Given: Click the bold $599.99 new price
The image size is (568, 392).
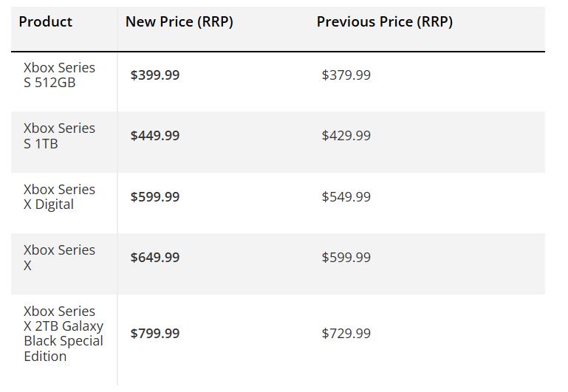Looking at the screenshot, I should [x=154, y=197].
